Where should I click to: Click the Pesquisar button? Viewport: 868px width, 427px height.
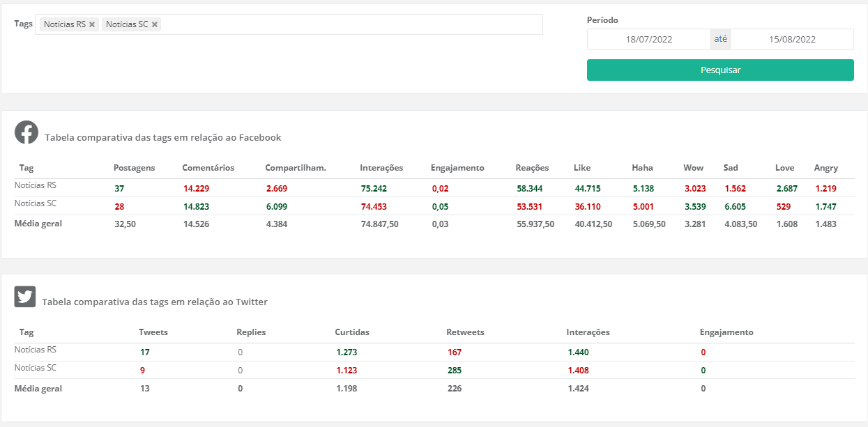(x=720, y=70)
